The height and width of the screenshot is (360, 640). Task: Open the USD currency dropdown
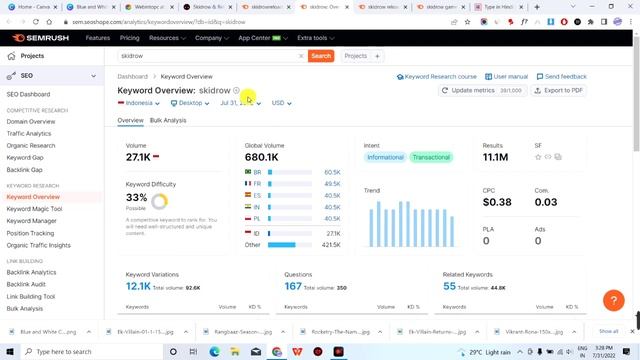point(282,103)
